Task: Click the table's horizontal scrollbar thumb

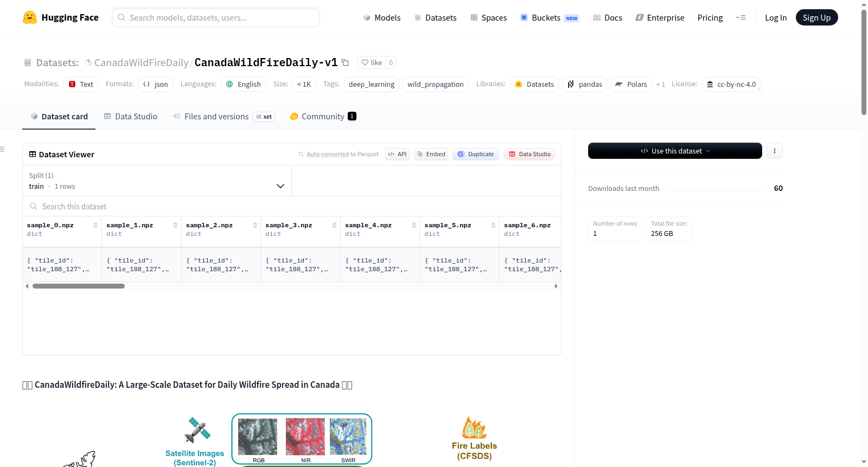Action: click(x=79, y=286)
